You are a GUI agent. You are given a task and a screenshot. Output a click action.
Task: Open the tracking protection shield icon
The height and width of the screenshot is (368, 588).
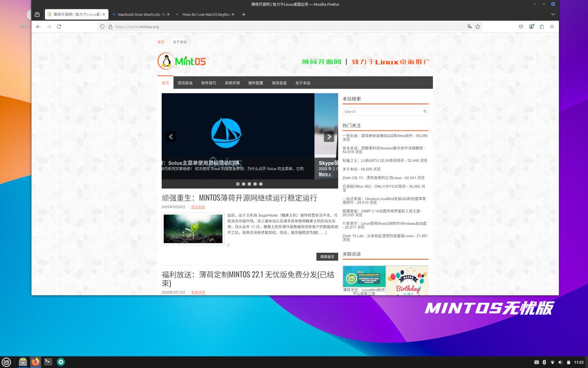[102, 27]
